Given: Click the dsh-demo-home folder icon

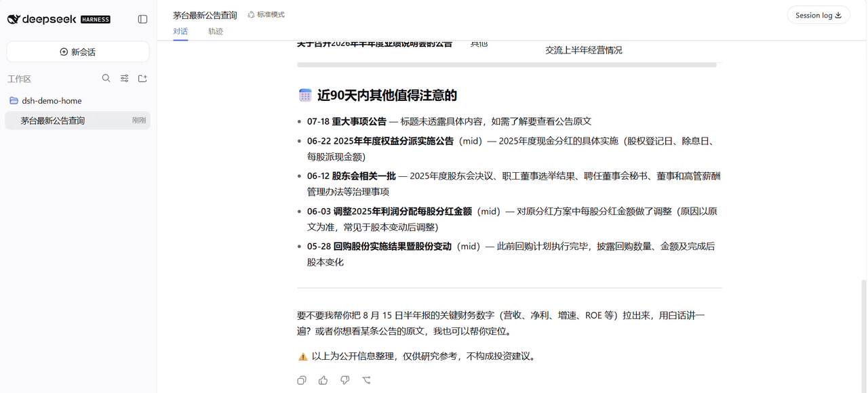Looking at the screenshot, I should point(14,101).
